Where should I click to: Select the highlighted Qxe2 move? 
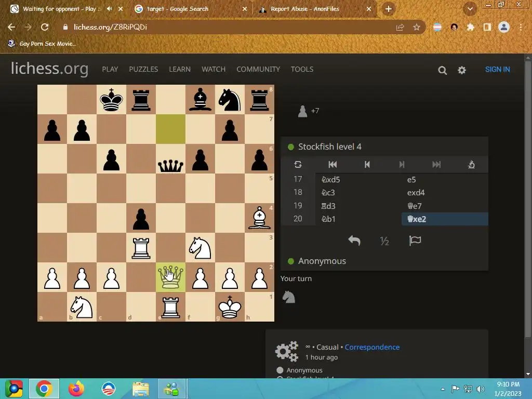click(x=445, y=219)
